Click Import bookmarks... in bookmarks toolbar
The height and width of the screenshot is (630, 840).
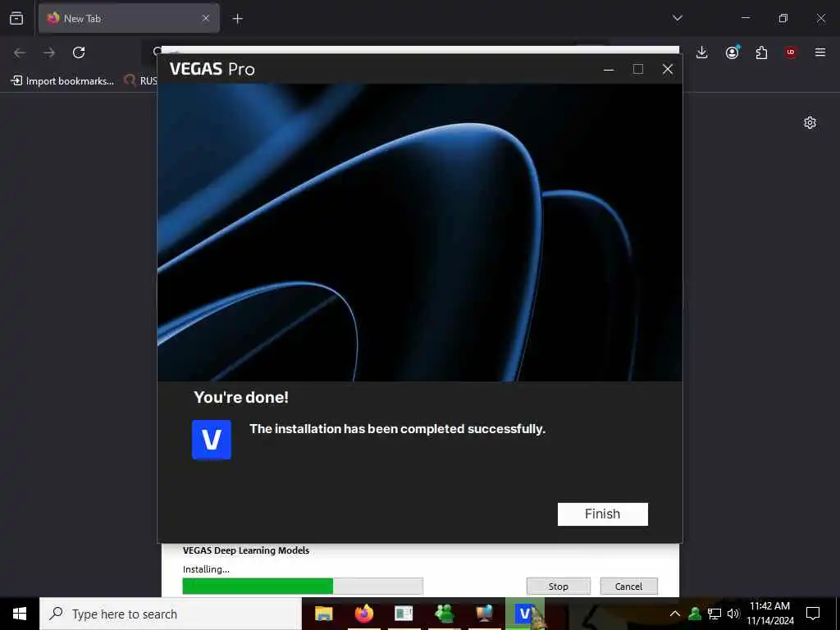point(62,81)
